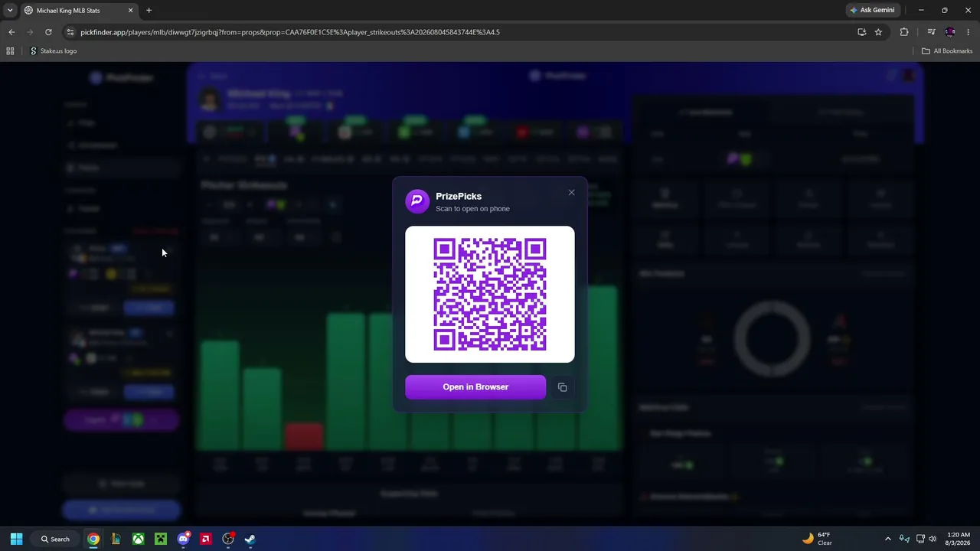The width and height of the screenshot is (980, 551).
Task: Open the clock showing 1:20 AM
Action: 959,539
